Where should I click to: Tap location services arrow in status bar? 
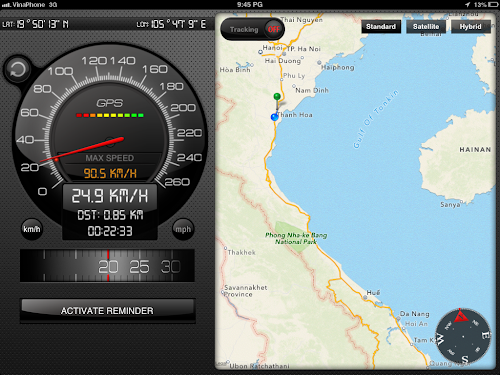point(468,5)
